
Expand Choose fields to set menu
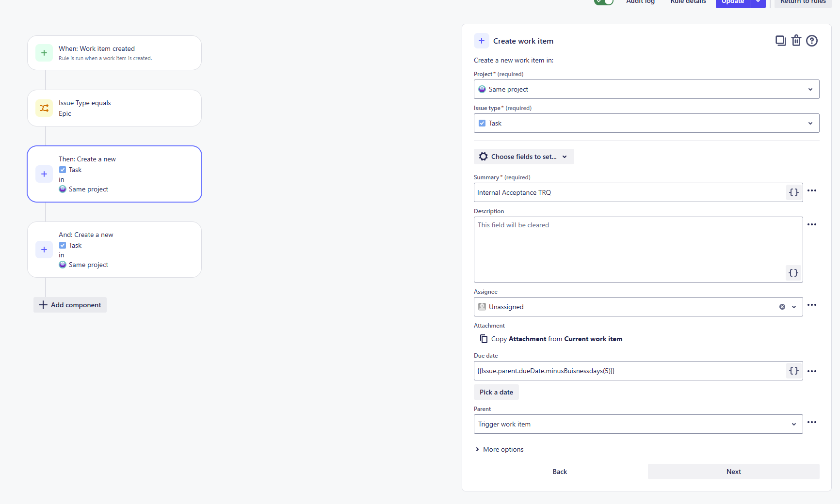click(x=524, y=157)
